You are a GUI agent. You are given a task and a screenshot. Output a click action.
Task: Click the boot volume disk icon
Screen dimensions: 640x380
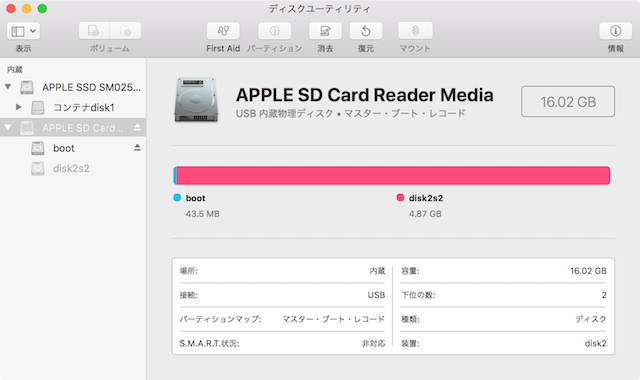coord(38,148)
